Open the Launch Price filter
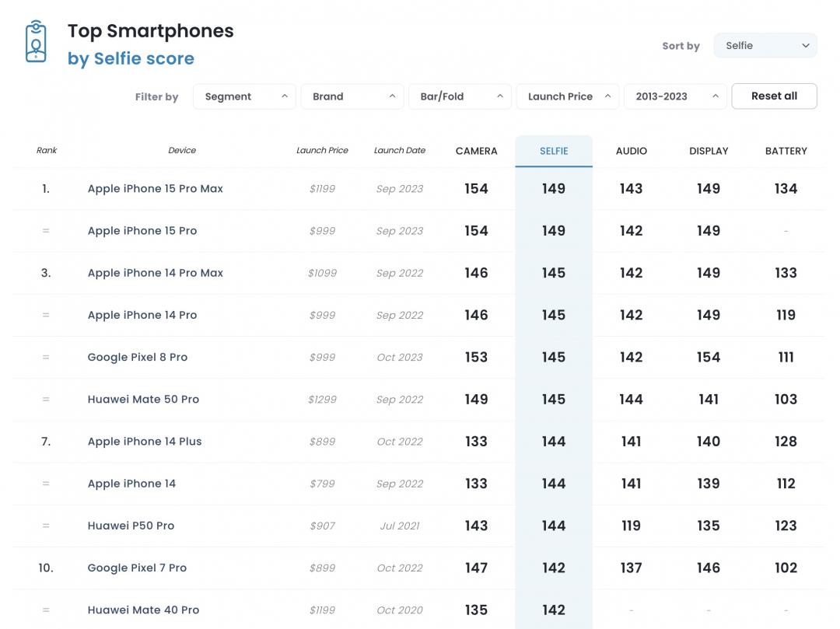This screenshot has width=840, height=629. (x=567, y=96)
